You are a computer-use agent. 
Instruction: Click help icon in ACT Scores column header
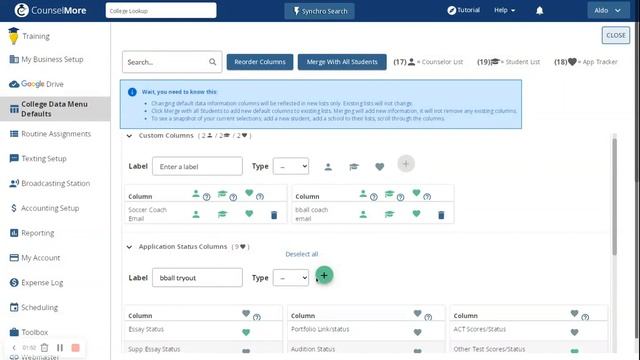(x=585, y=317)
